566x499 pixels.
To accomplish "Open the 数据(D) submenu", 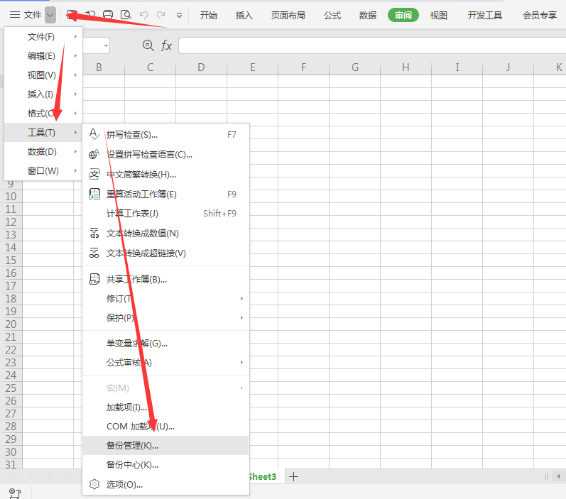I will click(43, 152).
